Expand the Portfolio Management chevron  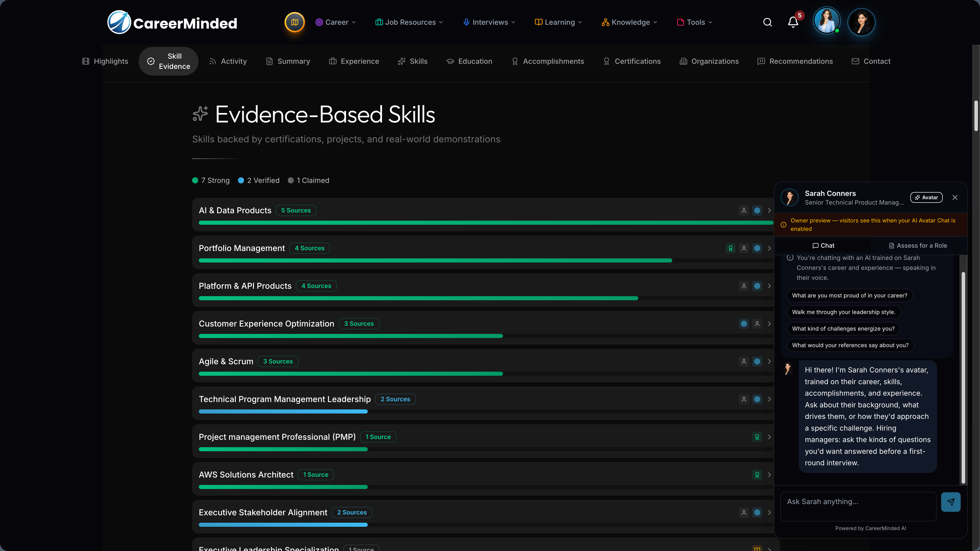pyautogui.click(x=769, y=248)
